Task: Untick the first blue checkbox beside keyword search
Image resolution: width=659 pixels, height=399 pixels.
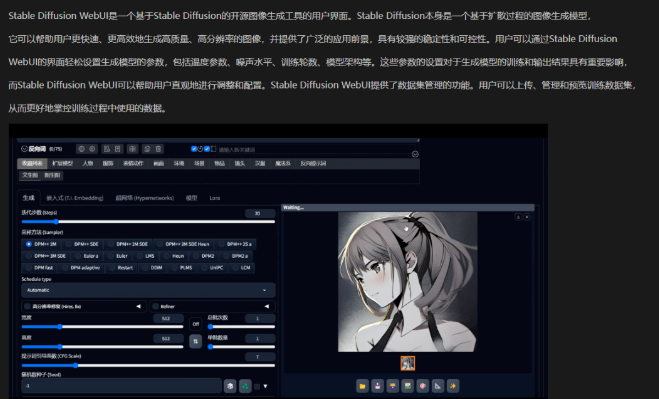Action: click(x=194, y=149)
